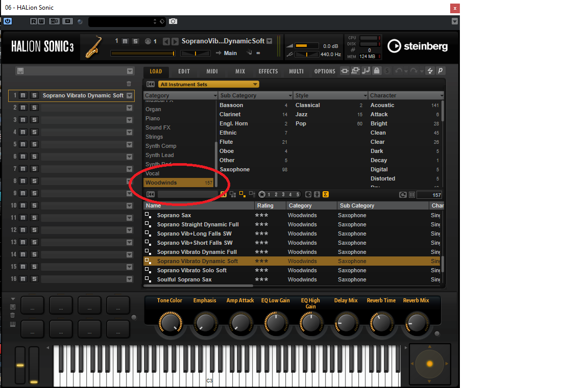Switch to the MIDI tab
The height and width of the screenshot is (388, 588).
(x=212, y=71)
